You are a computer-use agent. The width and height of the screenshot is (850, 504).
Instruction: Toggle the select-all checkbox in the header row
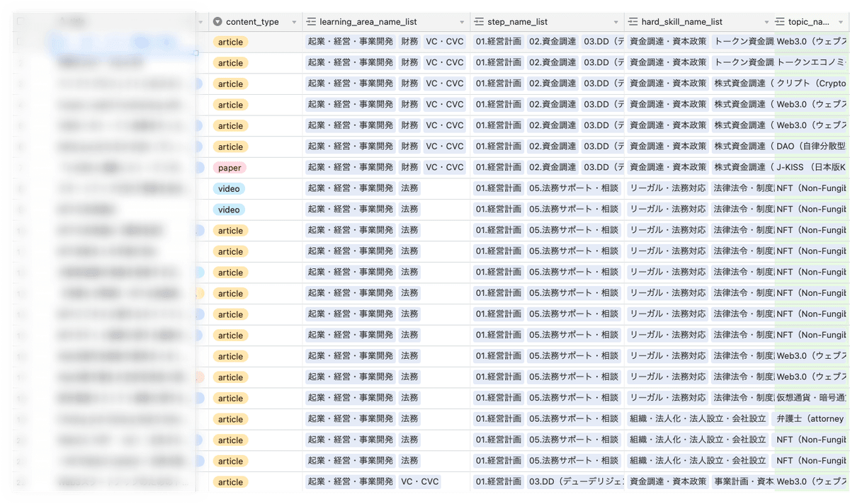[21, 20]
